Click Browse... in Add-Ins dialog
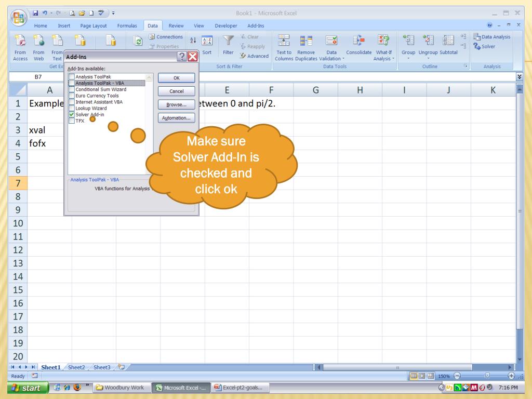 tap(177, 104)
